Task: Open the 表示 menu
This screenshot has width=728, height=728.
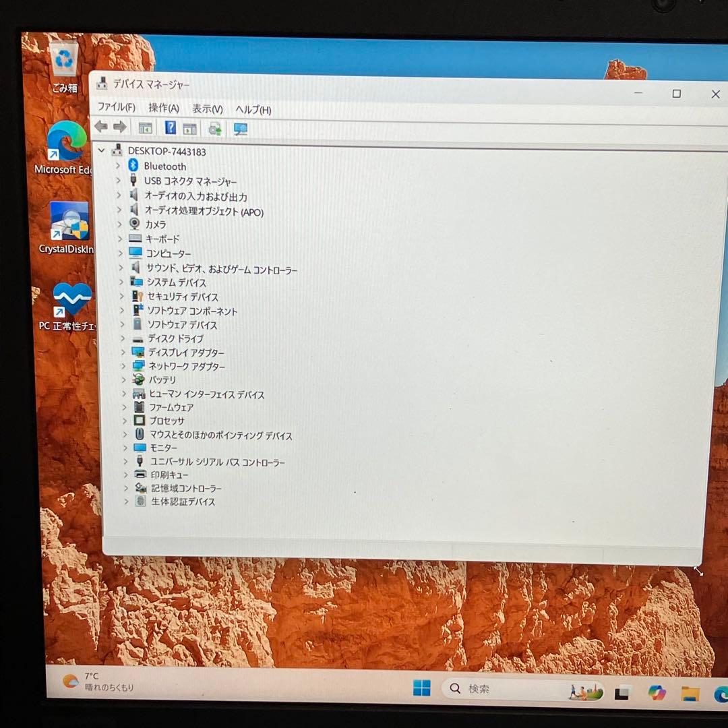Action: coord(206,109)
